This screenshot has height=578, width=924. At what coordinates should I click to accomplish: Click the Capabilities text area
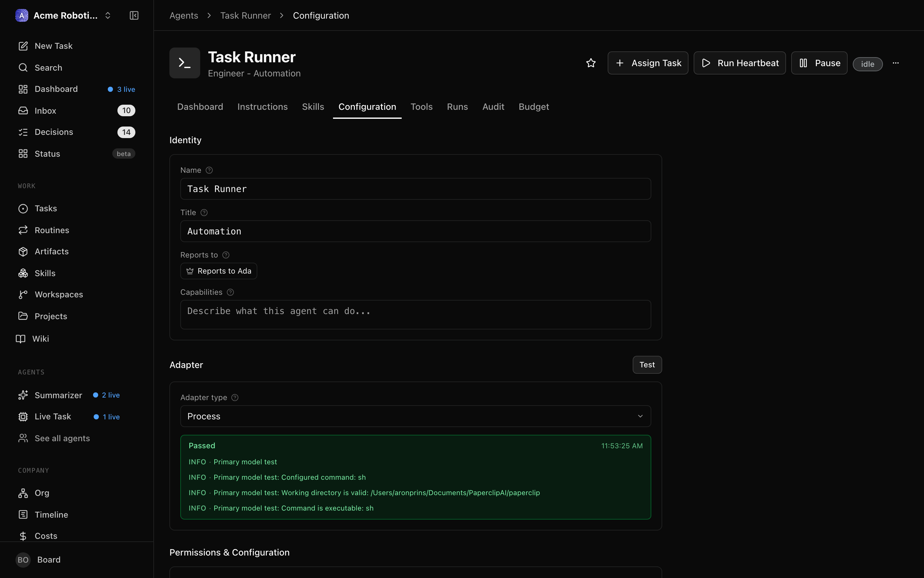click(415, 315)
